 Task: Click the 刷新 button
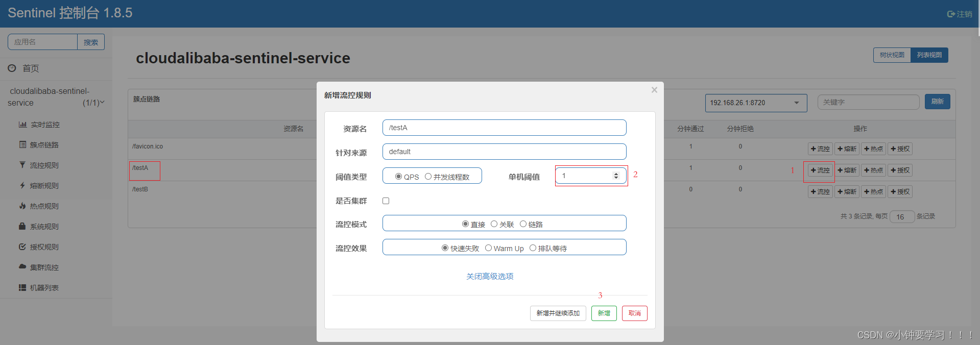(938, 102)
